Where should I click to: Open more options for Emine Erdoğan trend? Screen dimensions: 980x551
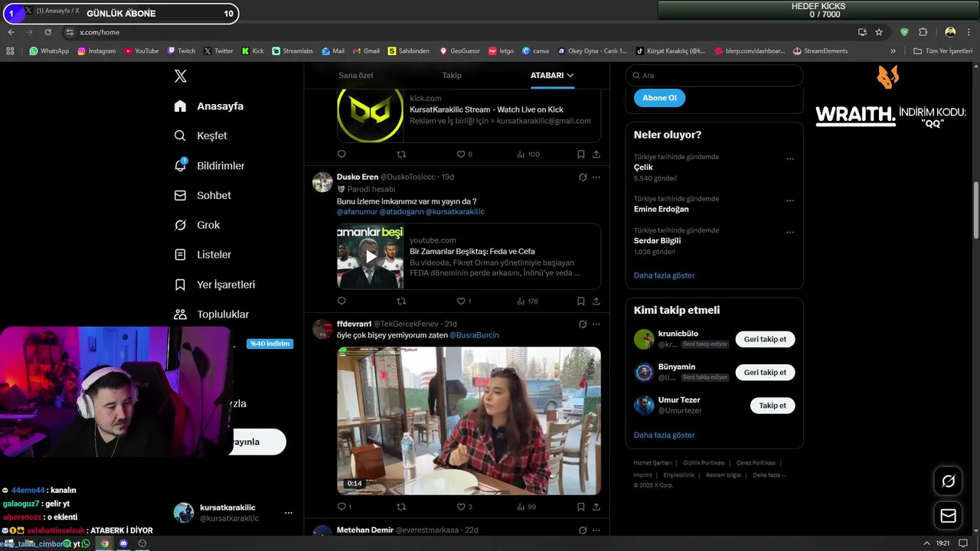point(790,201)
